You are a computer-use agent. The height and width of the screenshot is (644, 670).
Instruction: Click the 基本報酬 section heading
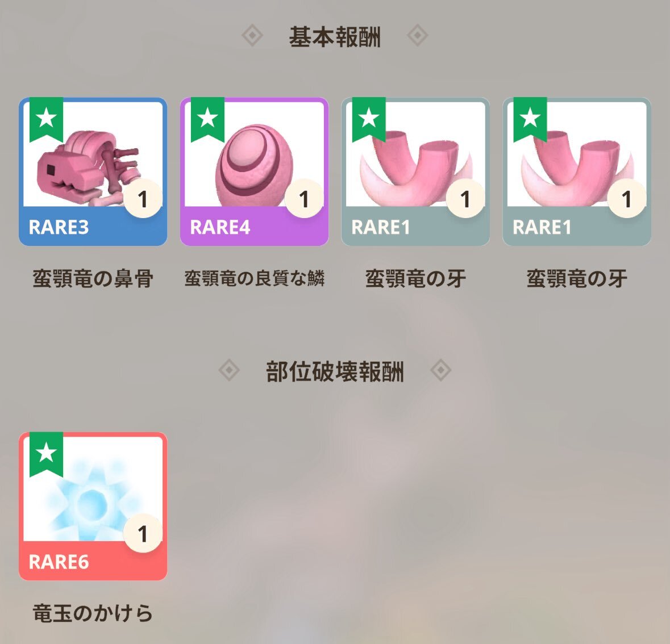click(x=335, y=37)
